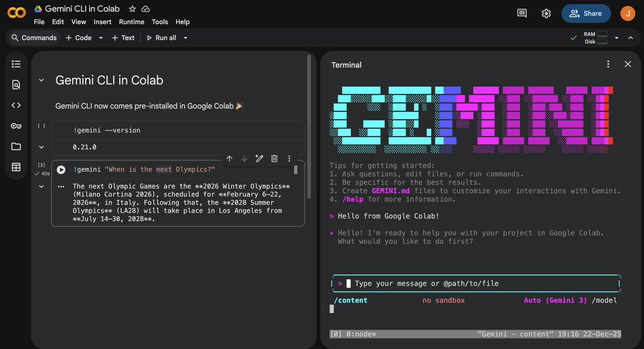644x349 pixels.
Task: Run the Olympics gemini cell
Action: pos(61,169)
